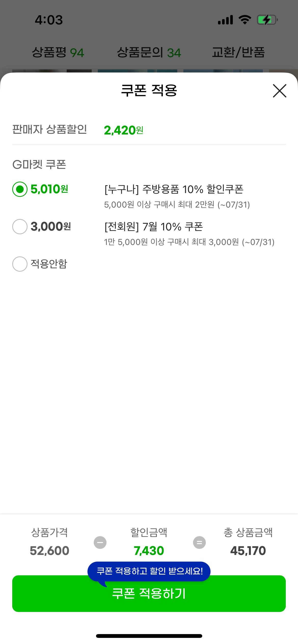The width and height of the screenshot is (298, 644).
Task: Choose the 적용안함 radio option
Action: 20,264
